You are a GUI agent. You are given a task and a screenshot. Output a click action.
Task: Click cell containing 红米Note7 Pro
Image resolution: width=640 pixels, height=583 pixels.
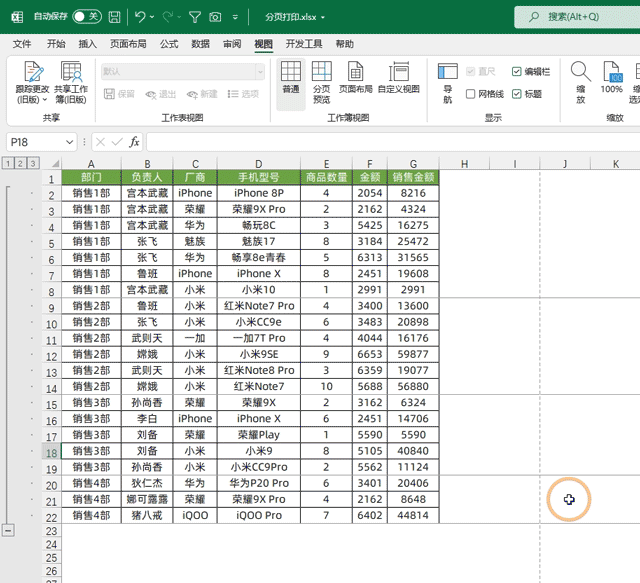click(259, 306)
